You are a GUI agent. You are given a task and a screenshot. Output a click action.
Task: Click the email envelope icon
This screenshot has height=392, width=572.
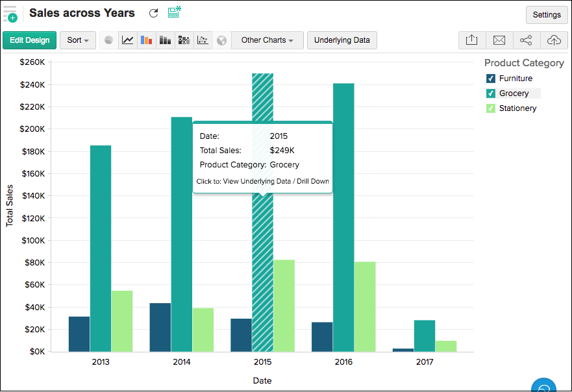[x=499, y=40]
